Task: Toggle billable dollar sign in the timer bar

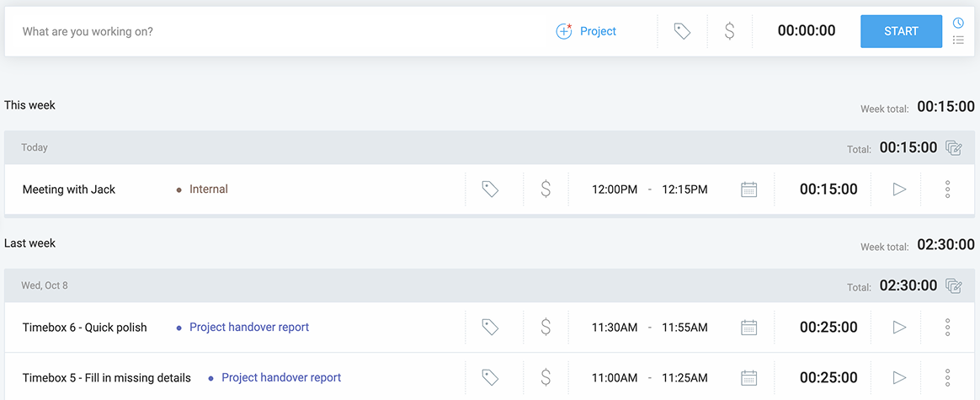Action: coord(729,31)
